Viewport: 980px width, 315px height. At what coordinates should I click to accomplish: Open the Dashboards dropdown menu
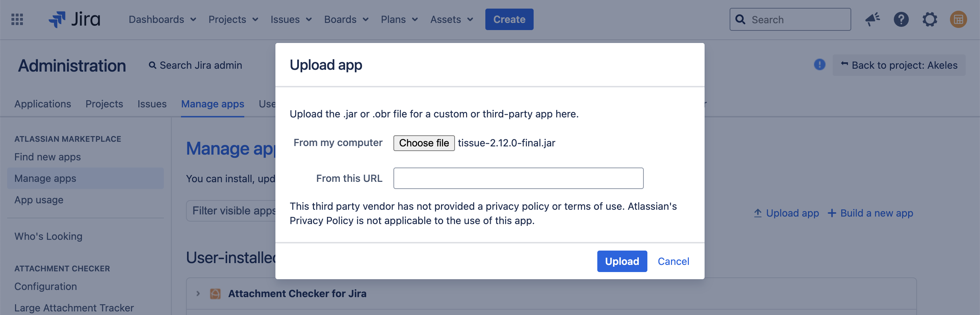coord(162,19)
